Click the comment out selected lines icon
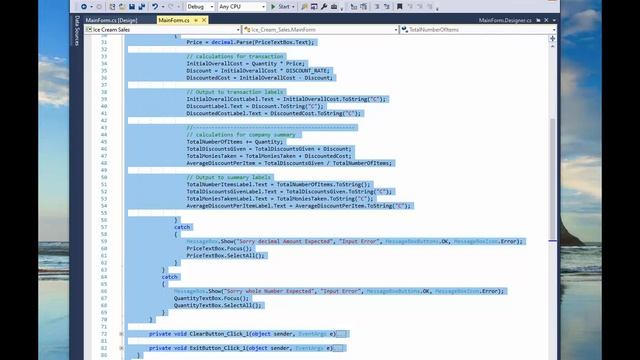Screen dimensions: 640x360 [377, 7]
